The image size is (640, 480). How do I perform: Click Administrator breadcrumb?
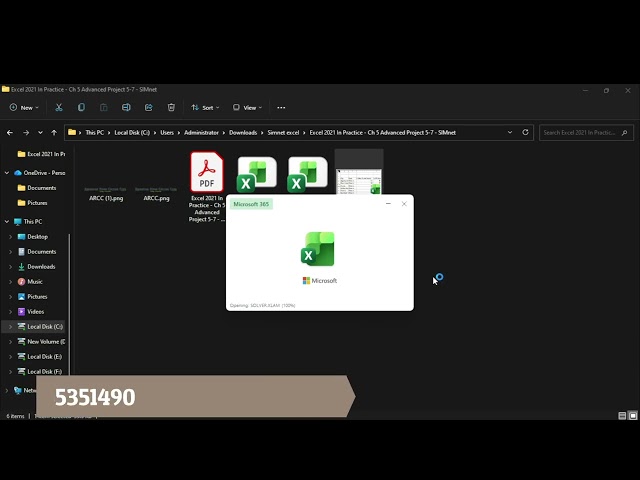click(201, 133)
